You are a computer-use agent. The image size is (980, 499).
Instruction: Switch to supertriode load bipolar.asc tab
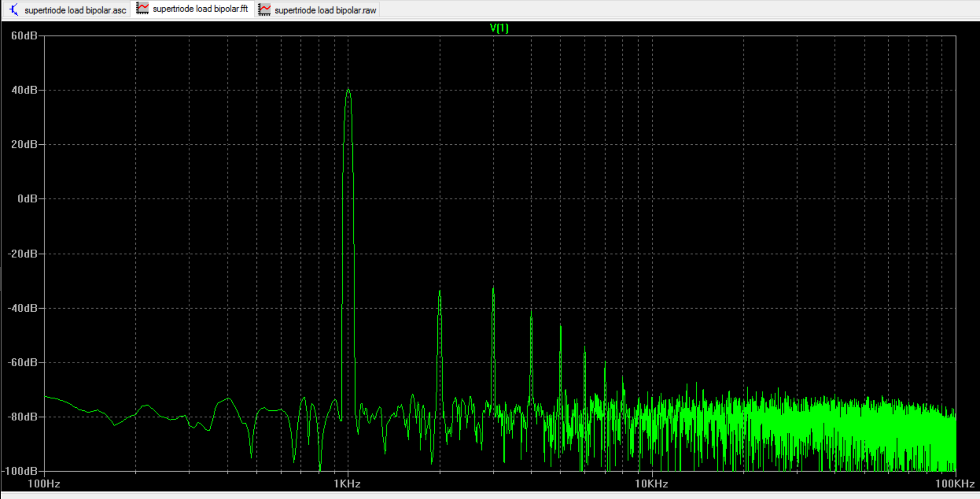coord(68,10)
